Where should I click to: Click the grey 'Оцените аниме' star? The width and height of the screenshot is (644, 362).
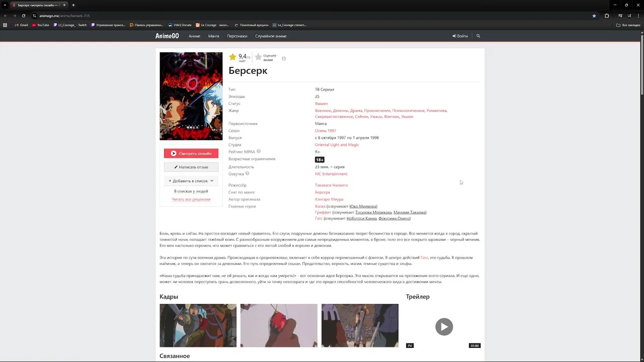tap(258, 57)
